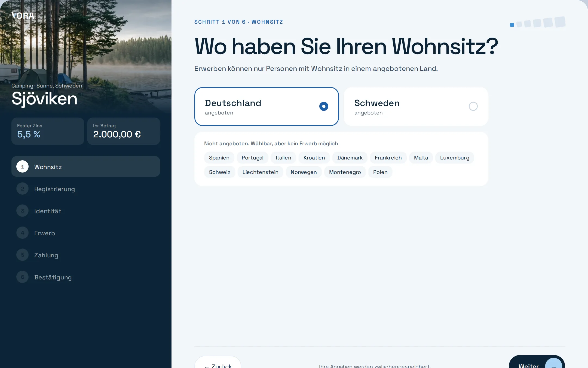588x368 pixels.
Task: Choose the Schweden country card
Action: (416, 107)
